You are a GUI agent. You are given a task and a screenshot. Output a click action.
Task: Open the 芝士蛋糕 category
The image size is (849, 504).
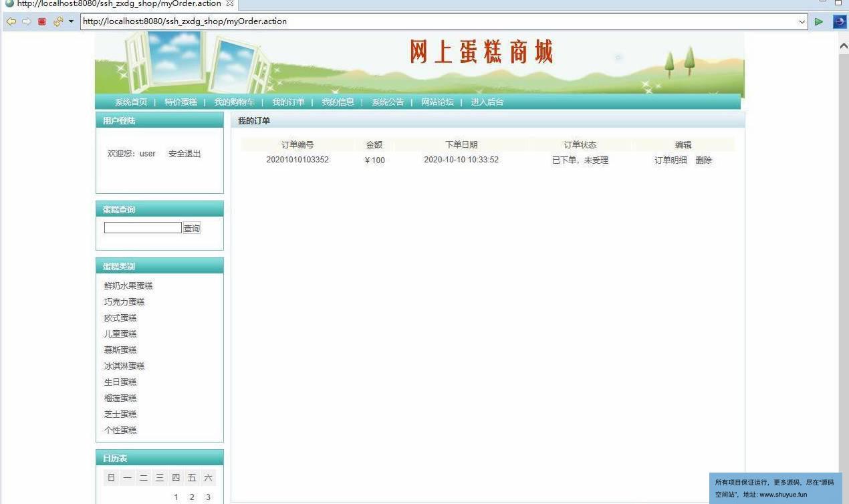(x=120, y=414)
